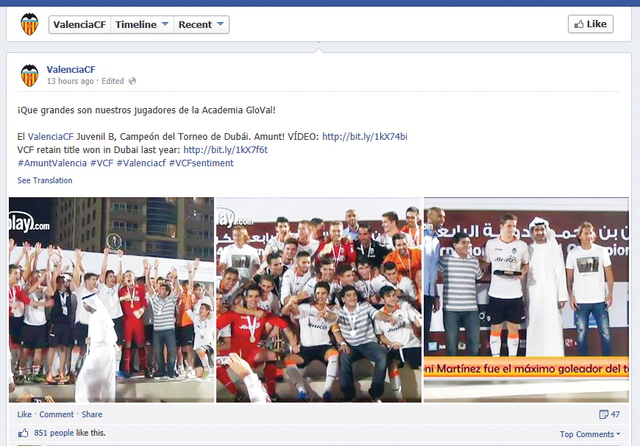
Task: Open the Top Comments sort dropdown
Action: (590, 434)
